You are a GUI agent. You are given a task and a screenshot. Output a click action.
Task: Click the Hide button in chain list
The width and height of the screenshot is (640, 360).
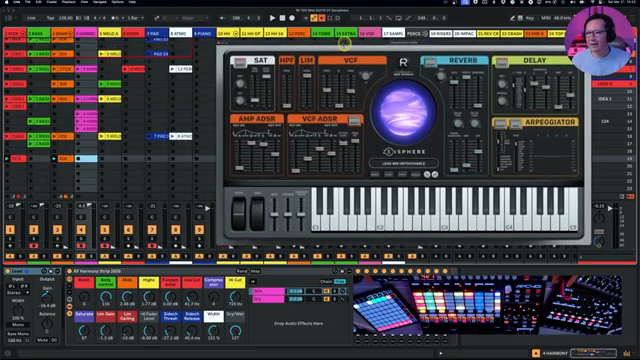[x=340, y=281]
